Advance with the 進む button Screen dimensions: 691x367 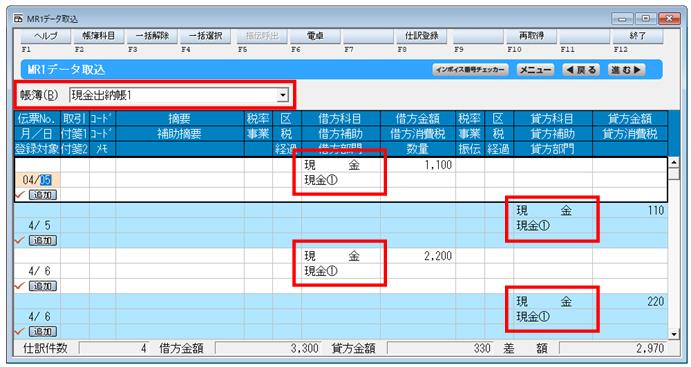click(x=627, y=70)
